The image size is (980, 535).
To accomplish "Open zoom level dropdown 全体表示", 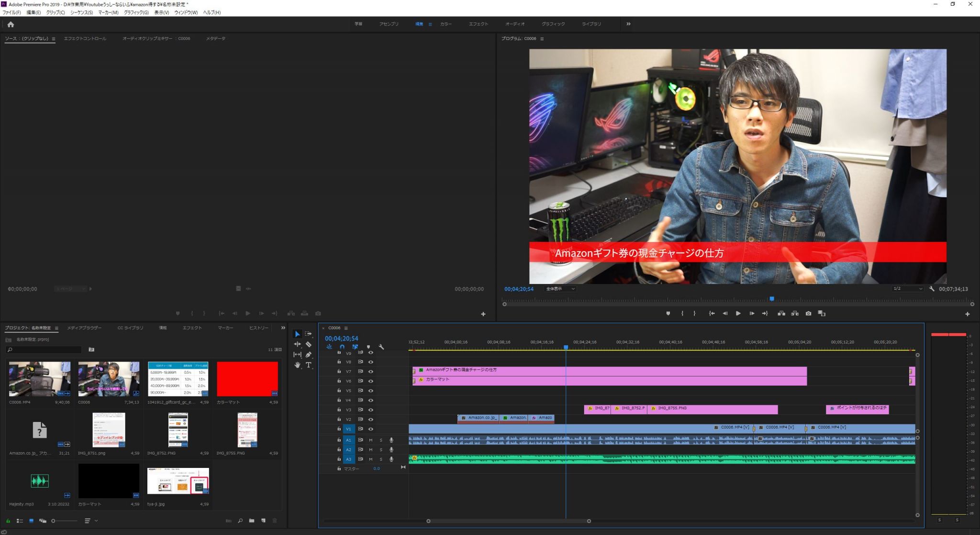I will point(560,289).
